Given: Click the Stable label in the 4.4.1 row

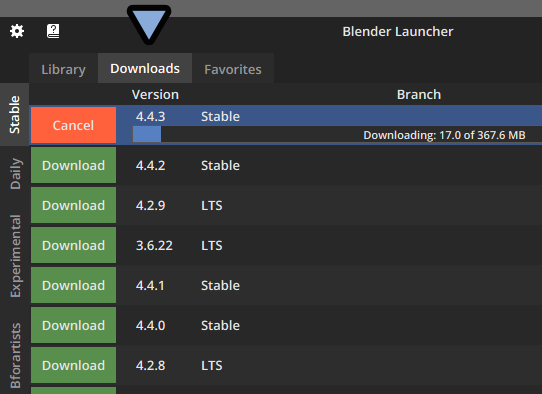Looking at the screenshot, I should tap(220, 285).
